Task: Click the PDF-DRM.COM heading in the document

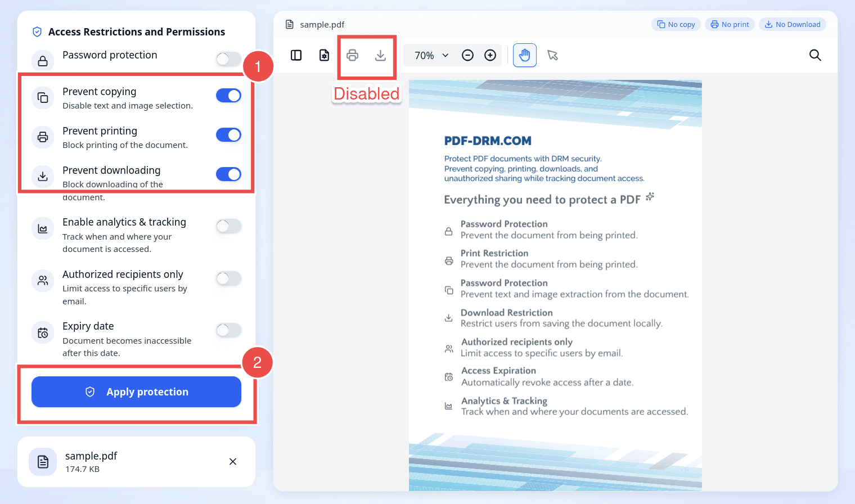Action: [488, 141]
